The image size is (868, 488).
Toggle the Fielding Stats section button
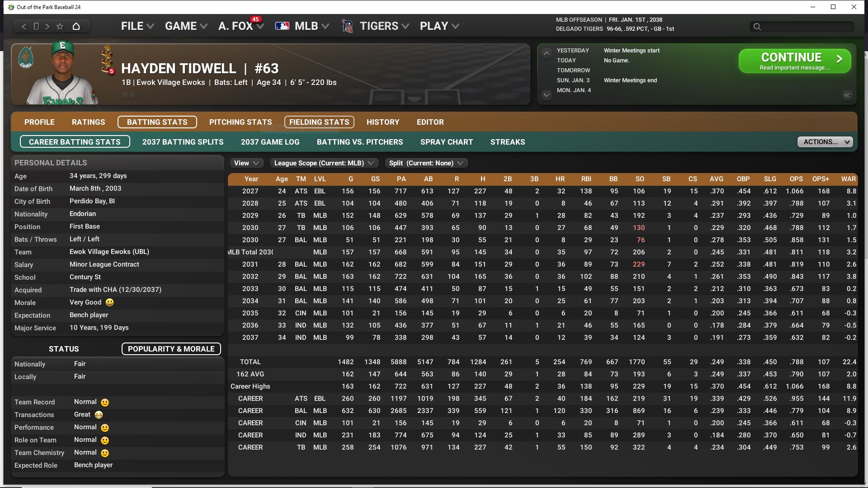(x=319, y=122)
